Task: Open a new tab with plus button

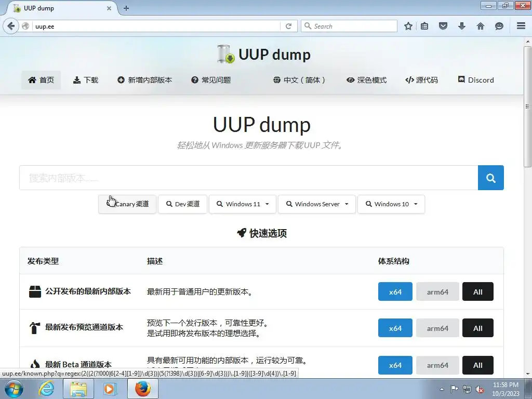Action: [126, 8]
